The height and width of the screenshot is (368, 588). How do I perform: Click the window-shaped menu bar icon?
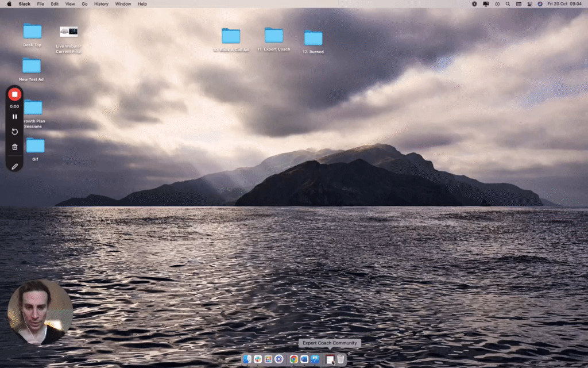pyautogui.click(x=519, y=4)
